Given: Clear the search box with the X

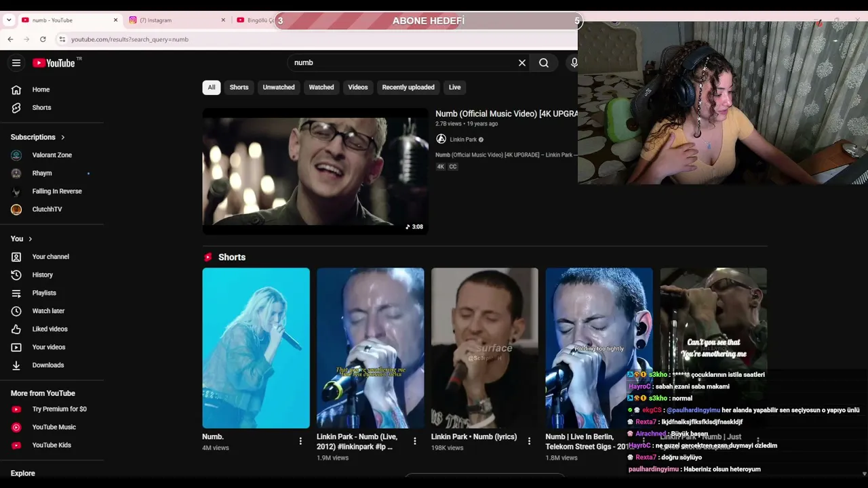Looking at the screenshot, I should (522, 63).
